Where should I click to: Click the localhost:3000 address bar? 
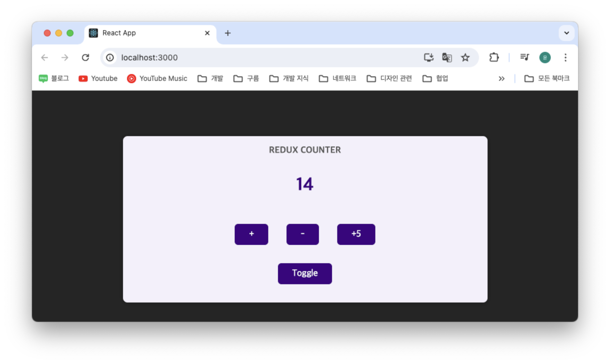tap(256, 58)
